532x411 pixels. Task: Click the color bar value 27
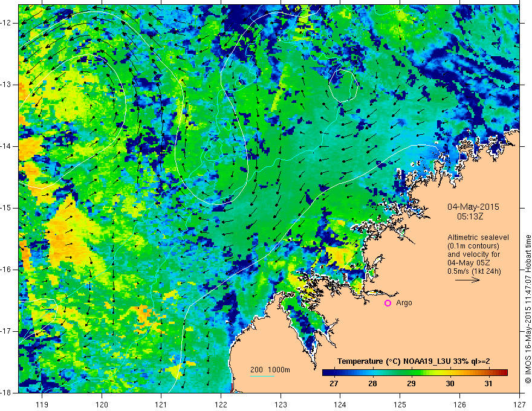(334, 384)
